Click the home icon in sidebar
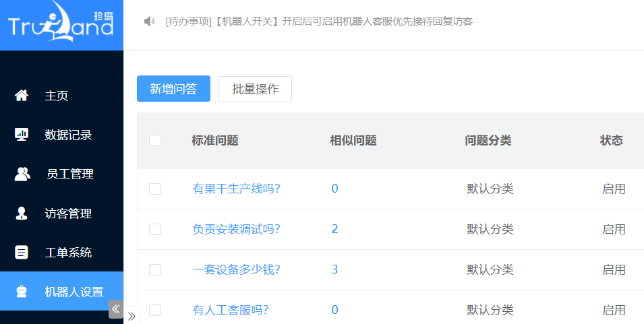This screenshot has height=324, width=644. point(22,96)
